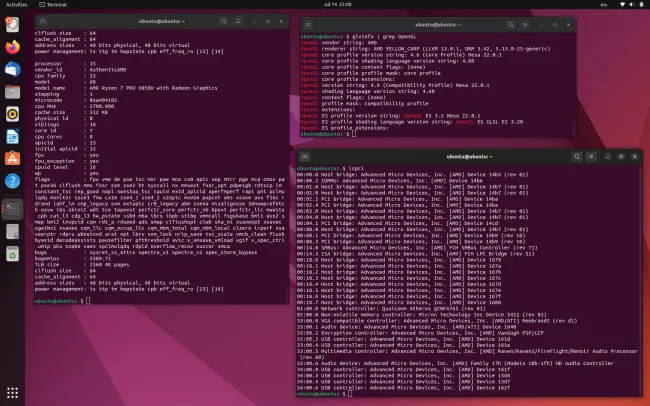The height and width of the screenshot is (406, 650).
Task: Minimize the lspci terminal window
Action: point(607,157)
